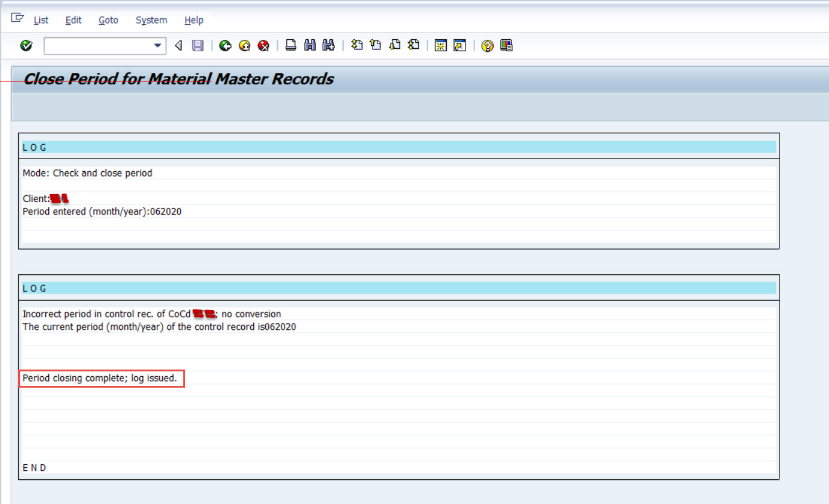Open the Goto menu
Screen dimensions: 829x504
(x=108, y=20)
